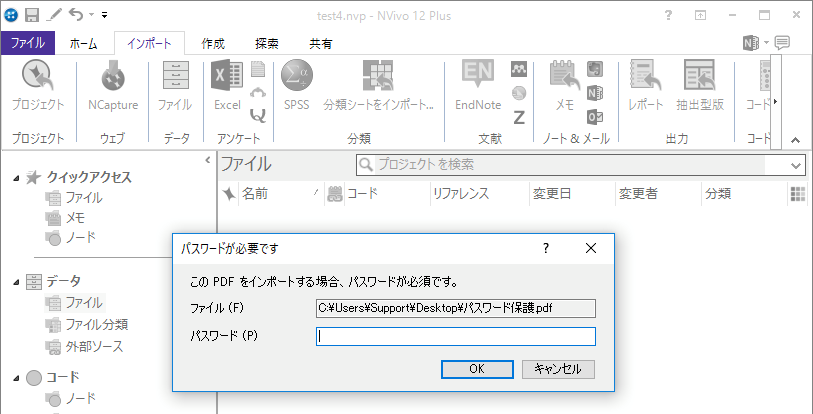Click キャンセル in the password dialog
The width and height of the screenshot is (813, 414).
[558, 369]
